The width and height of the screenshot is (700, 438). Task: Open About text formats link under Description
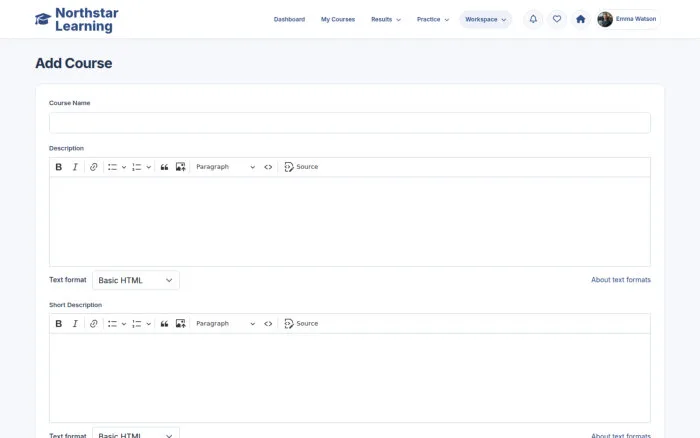click(x=621, y=280)
